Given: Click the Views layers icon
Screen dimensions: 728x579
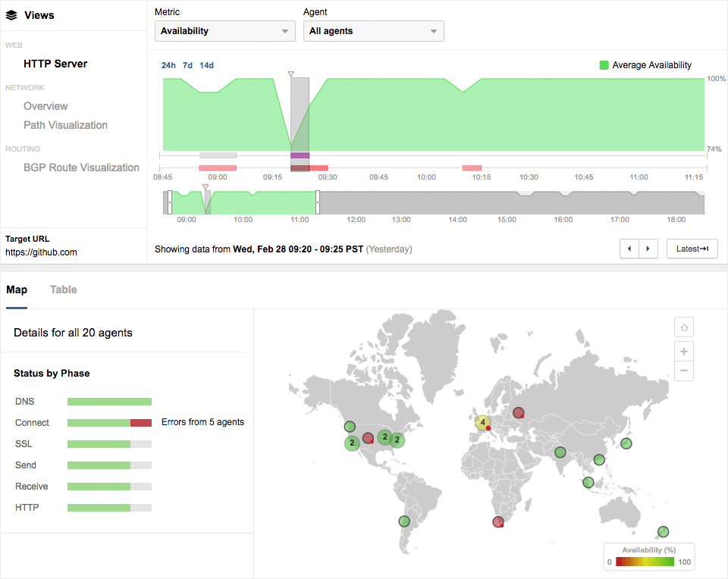Looking at the screenshot, I should [x=11, y=15].
